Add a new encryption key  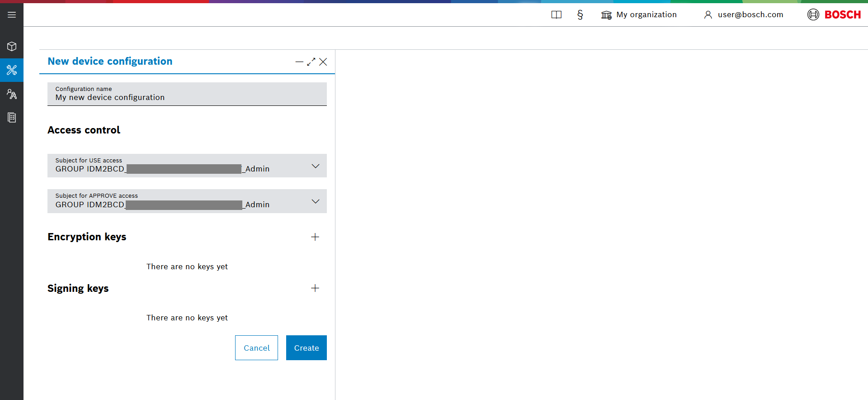tap(315, 237)
